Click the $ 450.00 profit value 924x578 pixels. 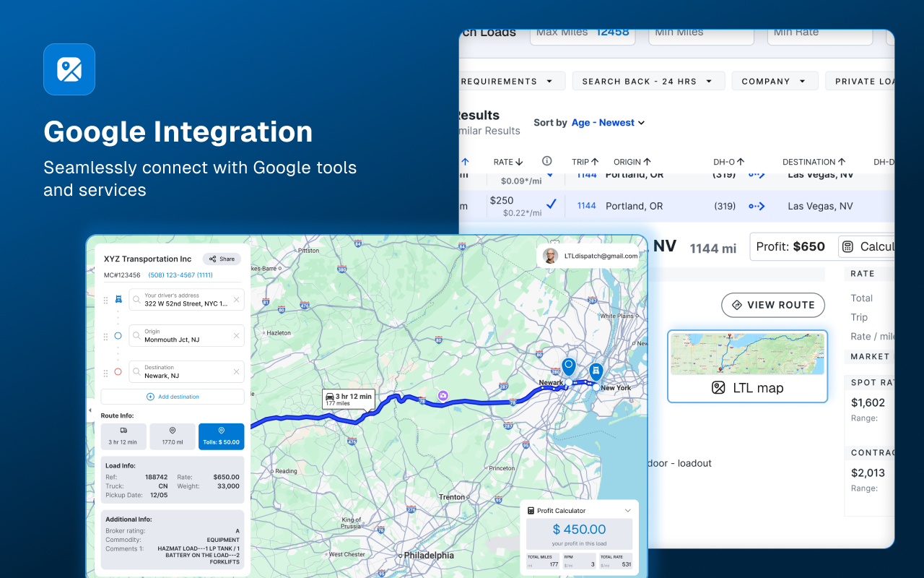579,530
